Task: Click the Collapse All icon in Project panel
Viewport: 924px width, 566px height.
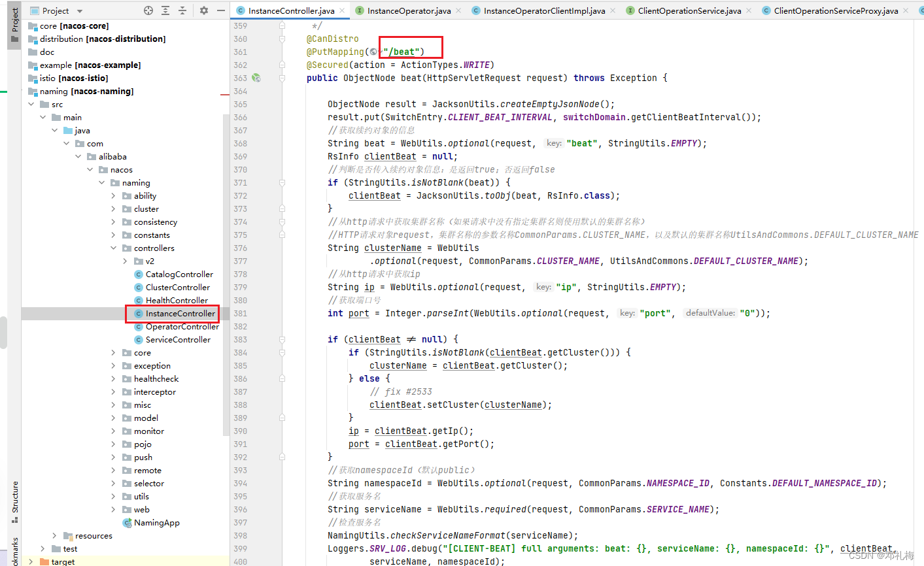Action: (182, 10)
